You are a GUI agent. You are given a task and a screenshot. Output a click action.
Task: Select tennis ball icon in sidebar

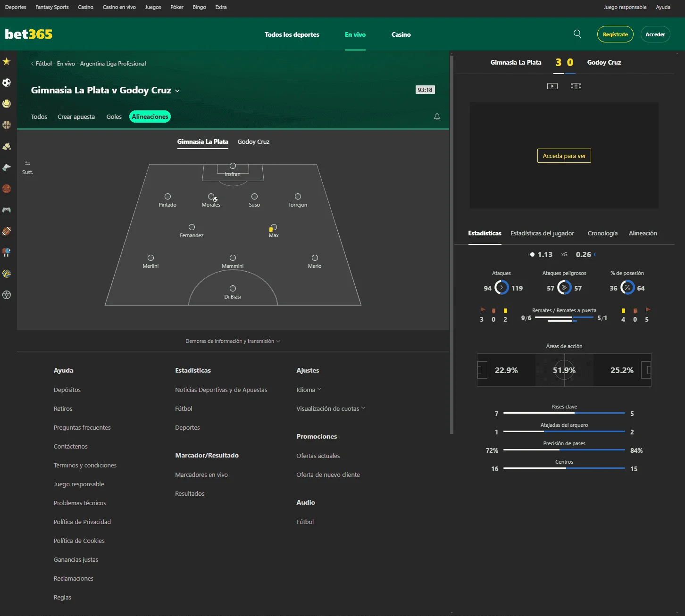pyautogui.click(x=7, y=104)
